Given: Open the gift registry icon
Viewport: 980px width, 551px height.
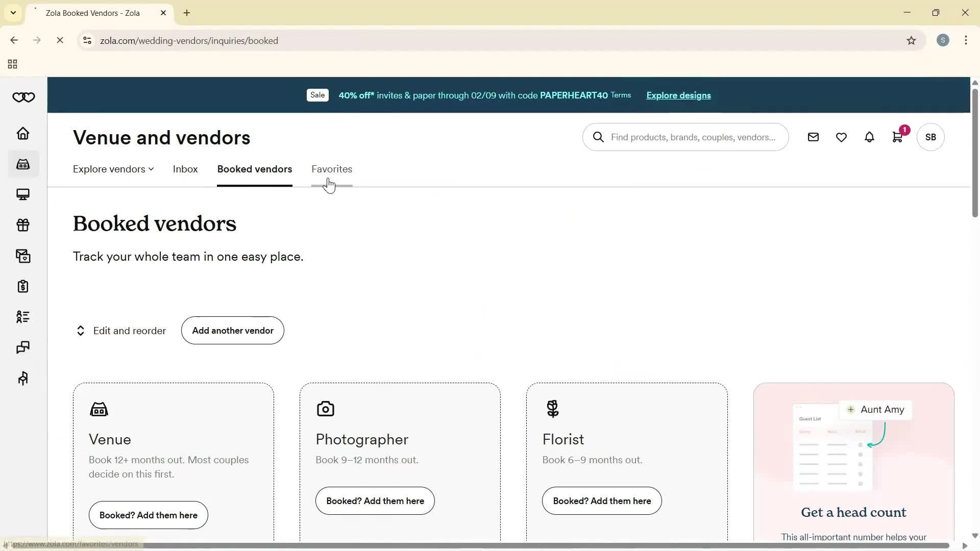Looking at the screenshot, I should (x=22, y=225).
